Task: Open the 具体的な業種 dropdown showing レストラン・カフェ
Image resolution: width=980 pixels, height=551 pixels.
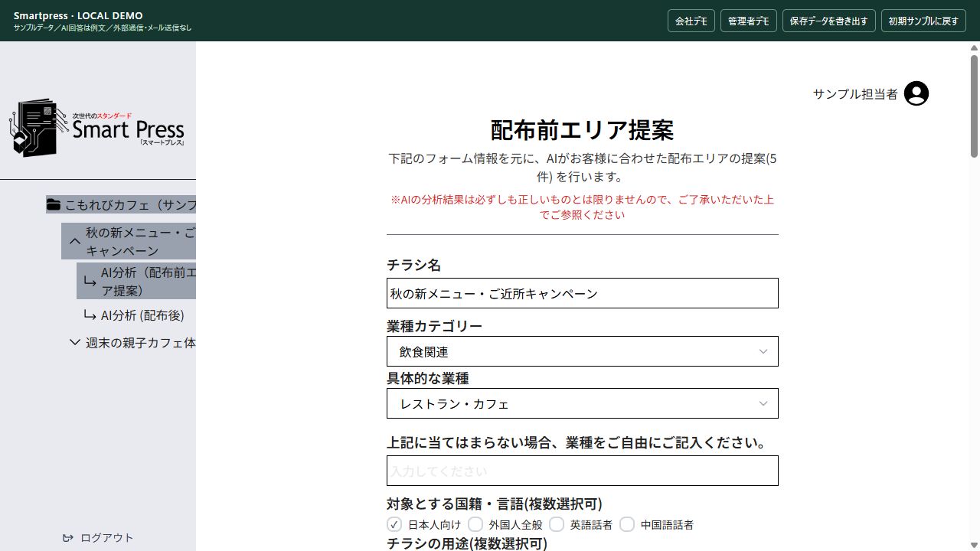Action: click(x=583, y=403)
